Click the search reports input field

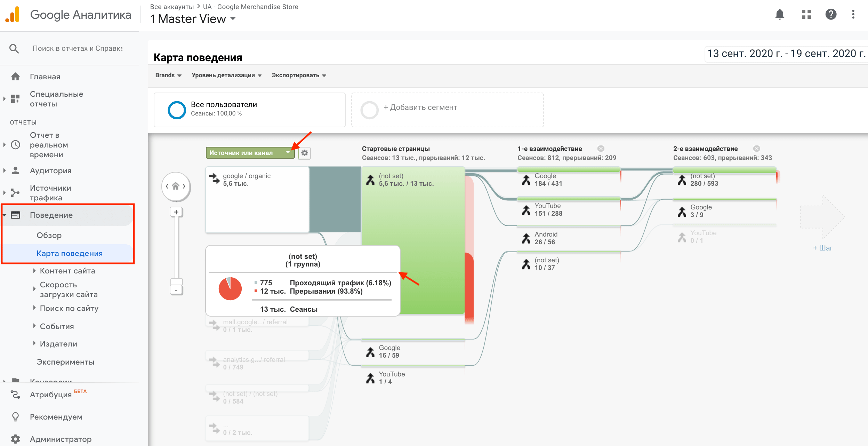click(x=78, y=48)
